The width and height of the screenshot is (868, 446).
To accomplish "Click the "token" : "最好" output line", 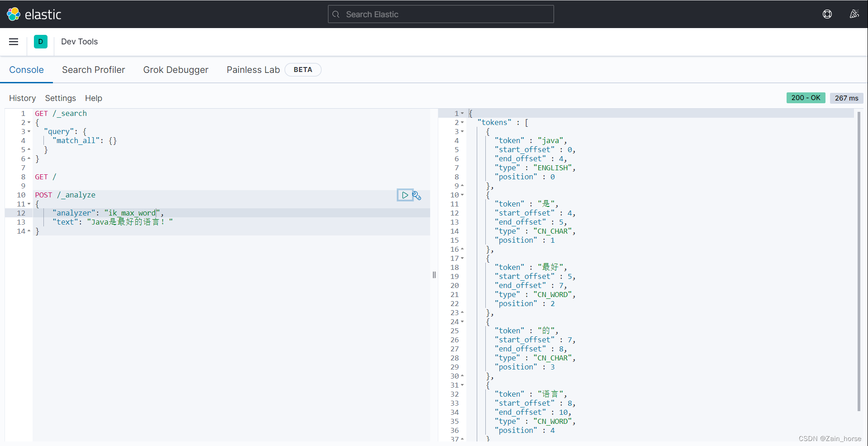I will pyautogui.click(x=531, y=268).
